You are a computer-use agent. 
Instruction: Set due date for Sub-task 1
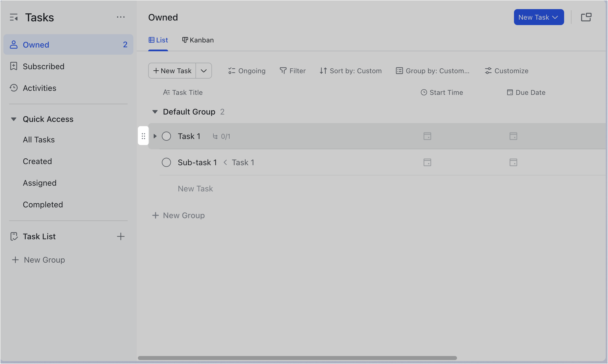tap(513, 162)
